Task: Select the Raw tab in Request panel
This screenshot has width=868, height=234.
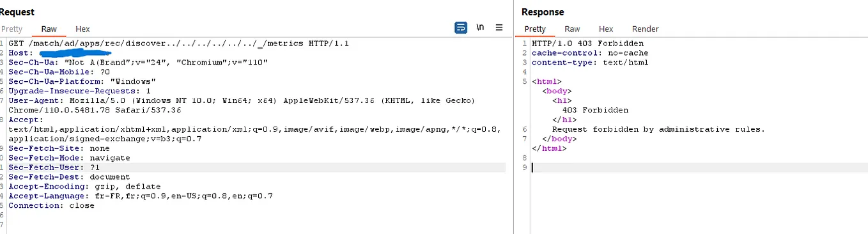Action: coord(49,29)
